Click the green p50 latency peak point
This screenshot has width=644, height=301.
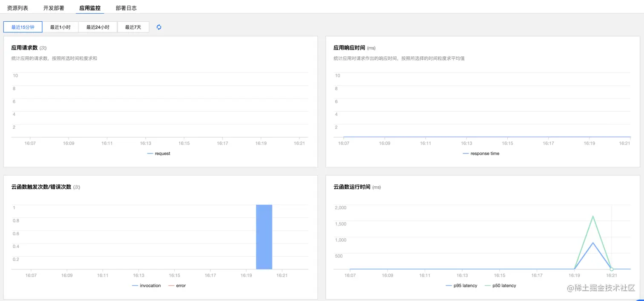click(593, 216)
